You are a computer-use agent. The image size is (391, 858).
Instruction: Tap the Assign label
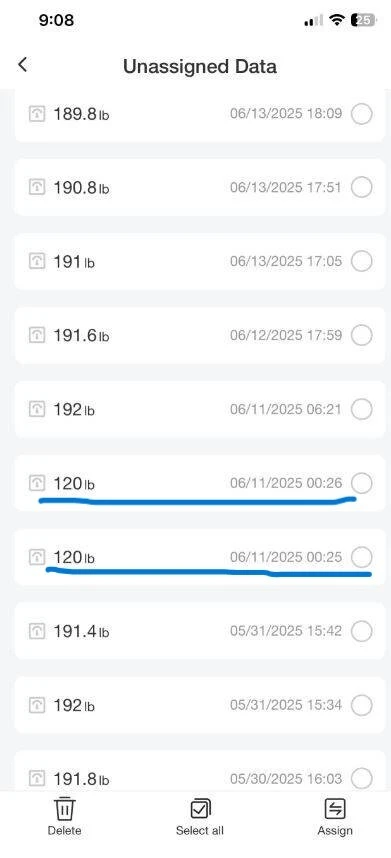tap(335, 830)
